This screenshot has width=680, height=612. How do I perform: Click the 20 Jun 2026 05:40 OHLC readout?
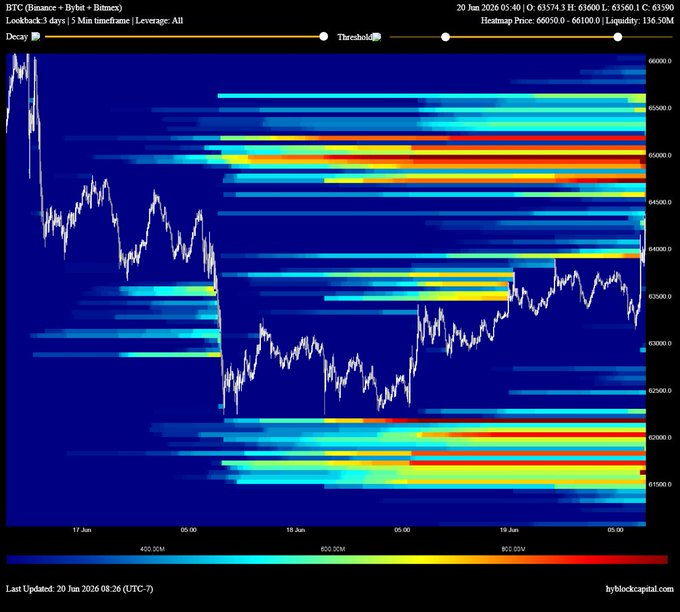565,7
